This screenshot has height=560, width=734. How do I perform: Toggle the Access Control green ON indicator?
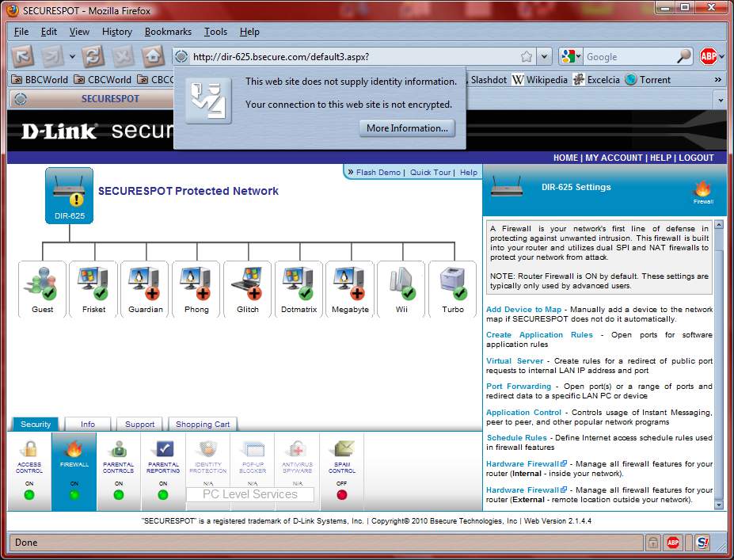coord(29,494)
